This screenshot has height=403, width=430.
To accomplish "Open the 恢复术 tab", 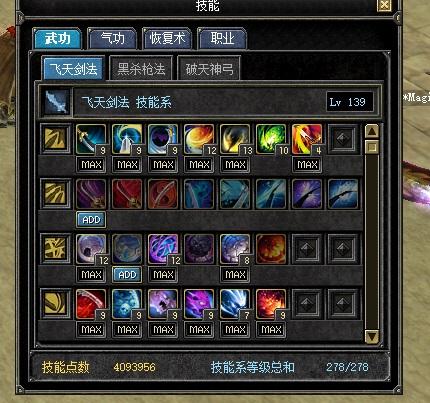I will [x=167, y=39].
